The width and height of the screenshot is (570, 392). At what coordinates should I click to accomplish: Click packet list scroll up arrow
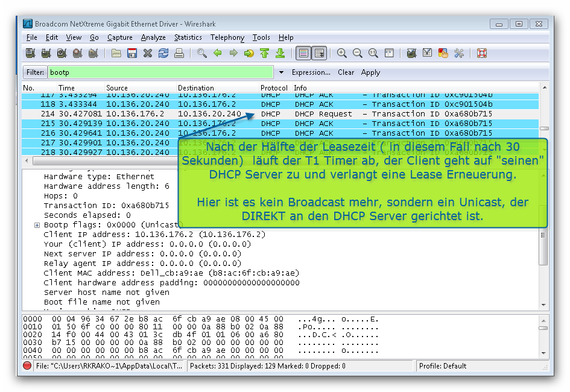pos(544,87)
